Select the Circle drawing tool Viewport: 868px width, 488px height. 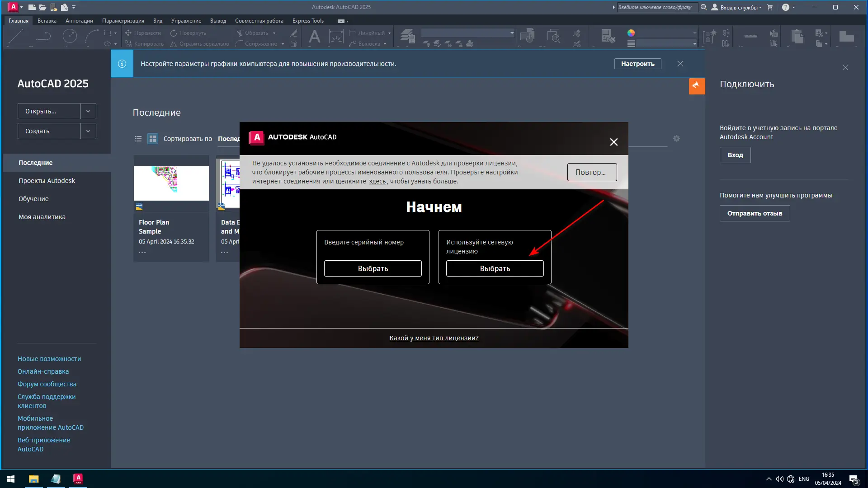[x=69, y=36]
